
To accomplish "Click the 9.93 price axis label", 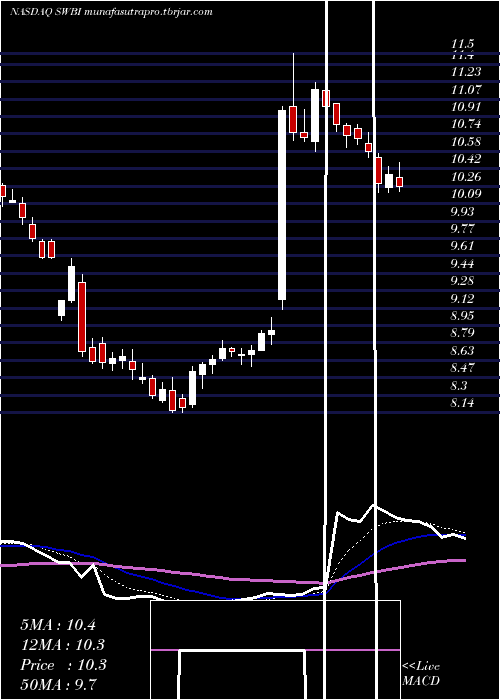I will point(462,211).
